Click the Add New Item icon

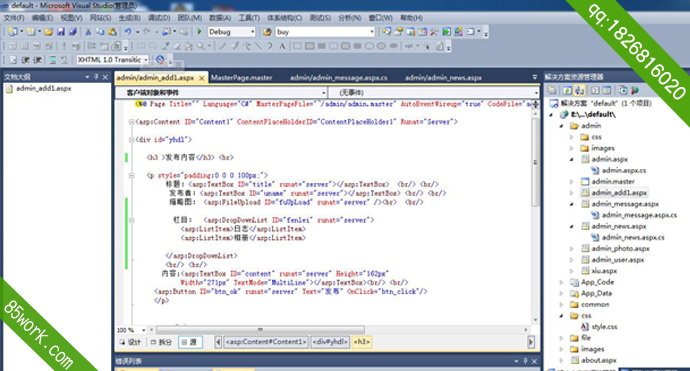coord(31,32)
